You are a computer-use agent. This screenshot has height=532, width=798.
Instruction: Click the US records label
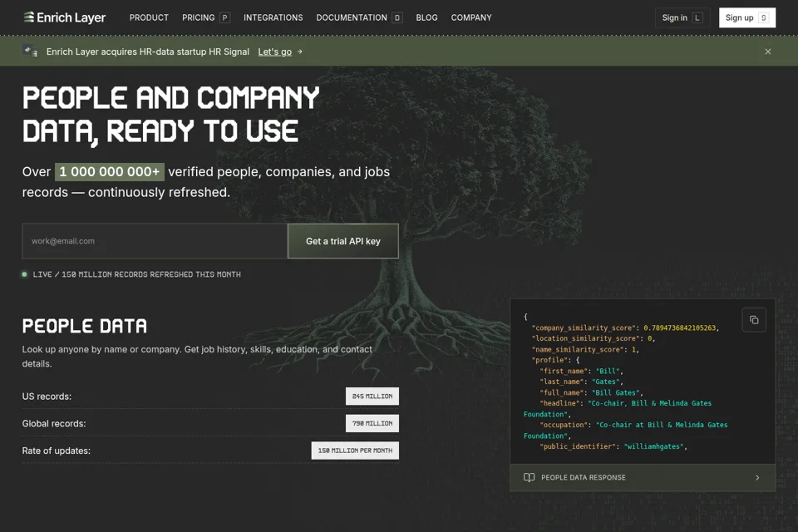point(47,396)
